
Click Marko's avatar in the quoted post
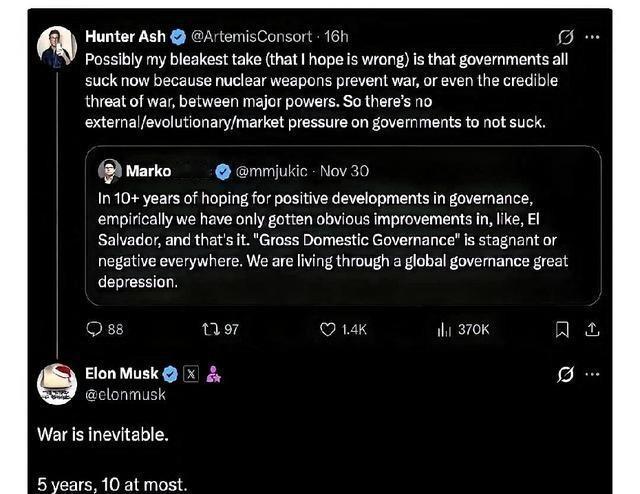pyautogui.click(x=110, y=170)
